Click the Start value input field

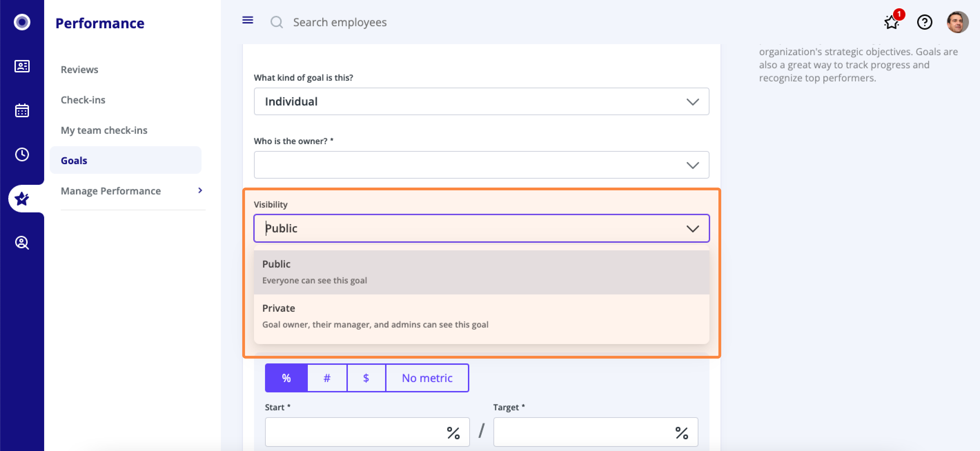tap(367, 432)
